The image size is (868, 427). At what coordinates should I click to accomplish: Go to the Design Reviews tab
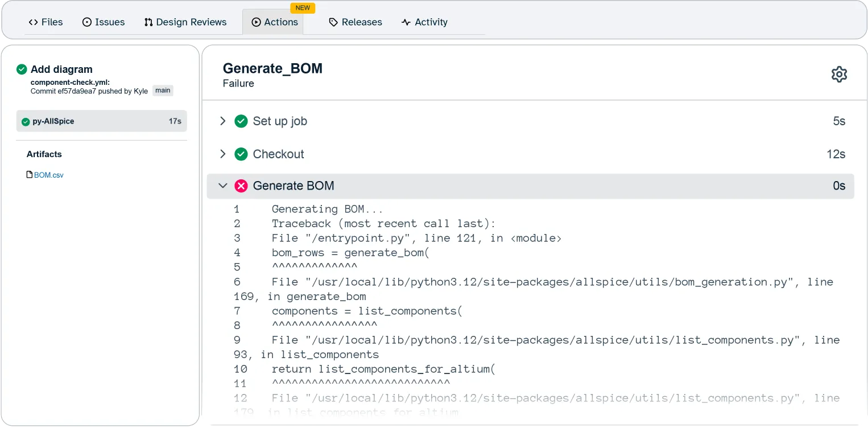185,22
